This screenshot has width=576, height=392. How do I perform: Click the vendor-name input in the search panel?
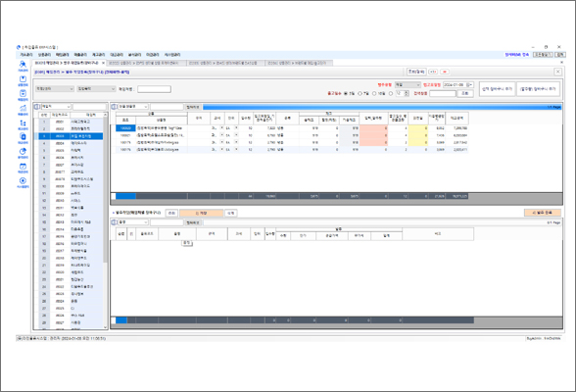(x=154, y=89)
